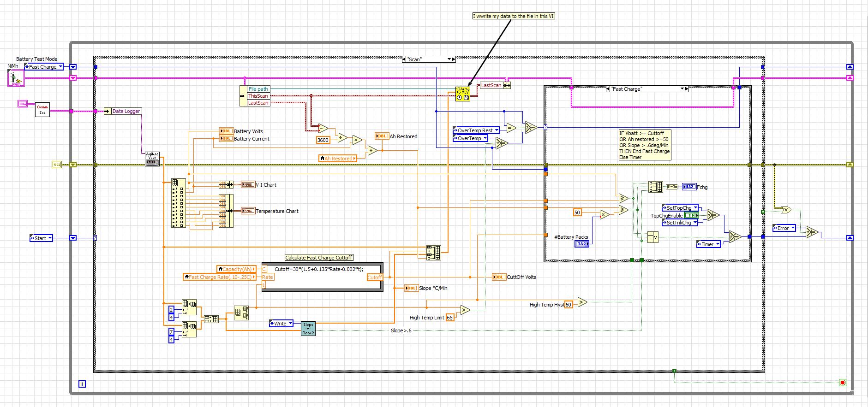The image size is (868, 407).
Task: Select next case arrow on Fast Charge structure
Action: [x=687, y=89]
